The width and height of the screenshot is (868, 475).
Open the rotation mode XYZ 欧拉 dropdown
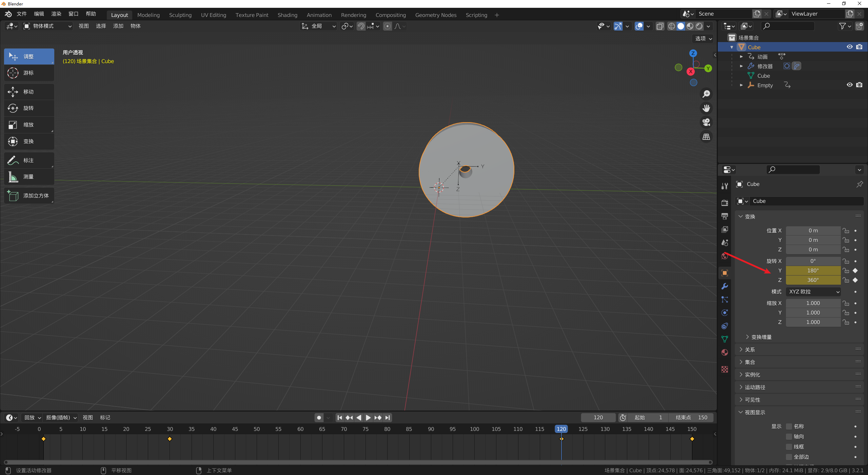tap(813, 292)
